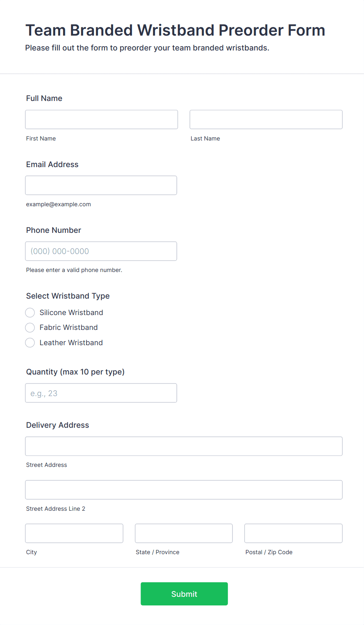Image resolution: width=364 pixels, height=625 pixels.
Task: Click the Quantity input field
Action: coord(101,393)
